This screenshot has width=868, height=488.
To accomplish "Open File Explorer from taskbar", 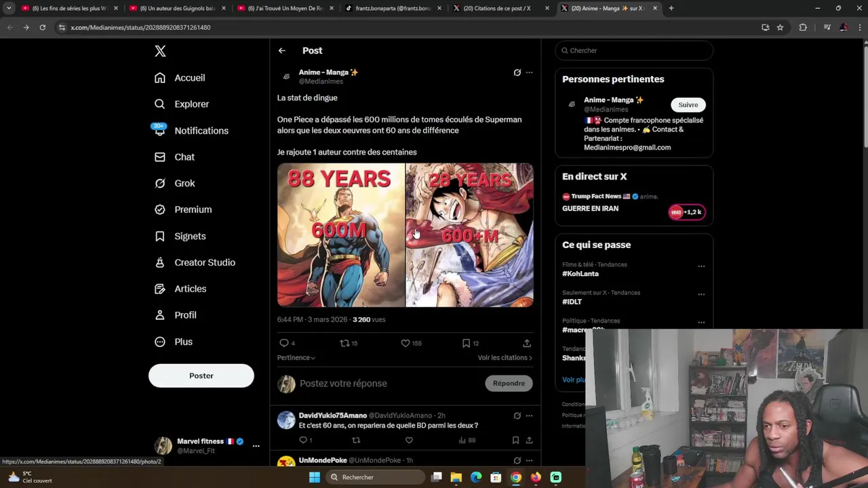I will (456, 477).
